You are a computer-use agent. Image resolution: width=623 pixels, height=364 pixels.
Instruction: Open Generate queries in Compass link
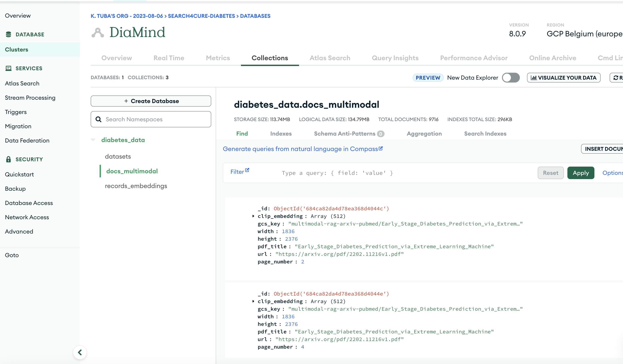pos(303,149)
